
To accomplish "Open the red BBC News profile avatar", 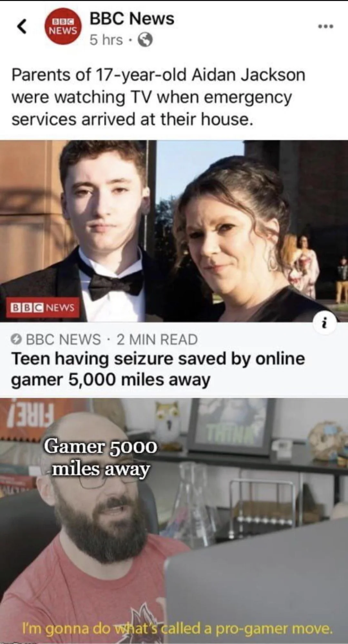I will pyautogui.click(x=63, y=26).
